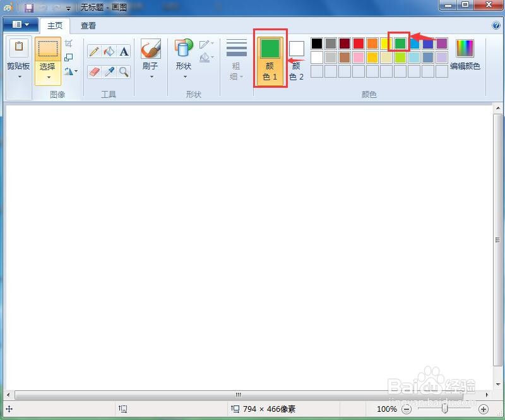Image resolution: width=505 pixels, height=420 pixels.
Task: Click the 编辑颜色 label
Action: [465, 66]
